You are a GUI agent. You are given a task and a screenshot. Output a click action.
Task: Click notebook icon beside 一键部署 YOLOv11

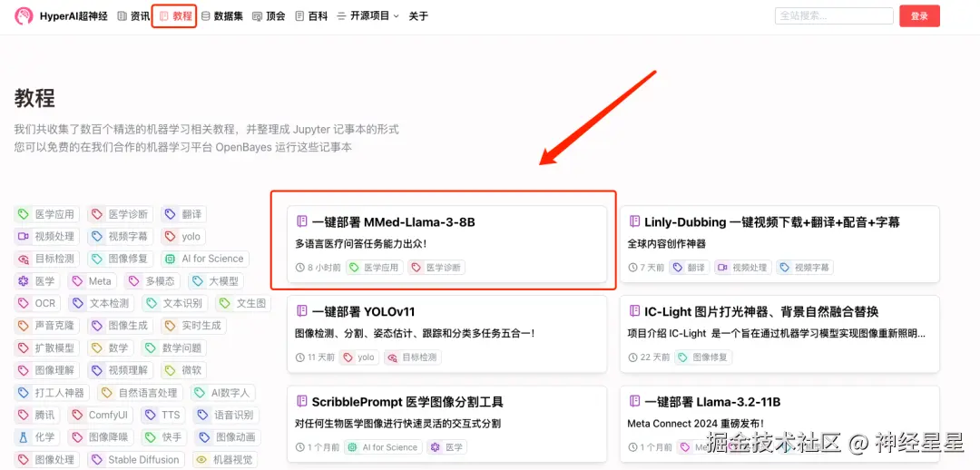(x=302, y=310)
